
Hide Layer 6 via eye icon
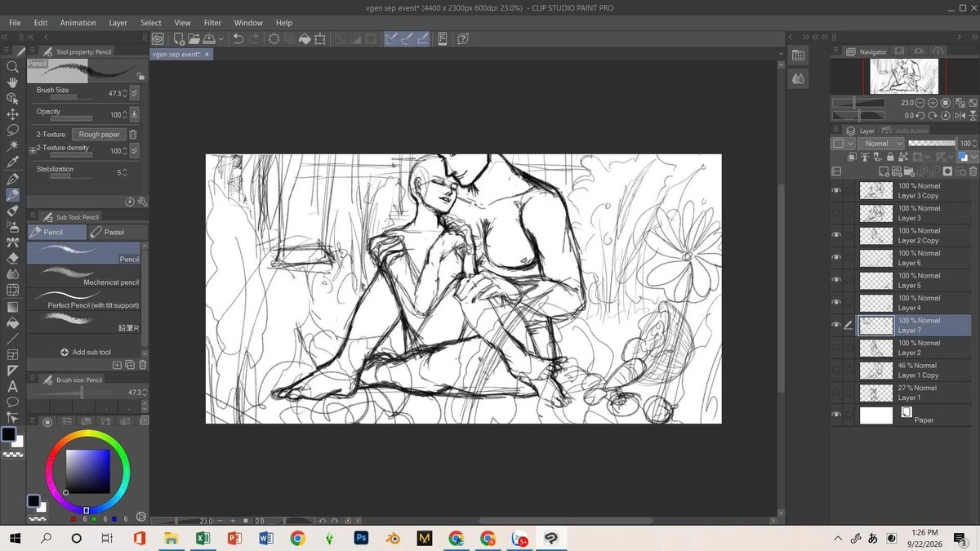pyautogui.click(x=835, y=258)
